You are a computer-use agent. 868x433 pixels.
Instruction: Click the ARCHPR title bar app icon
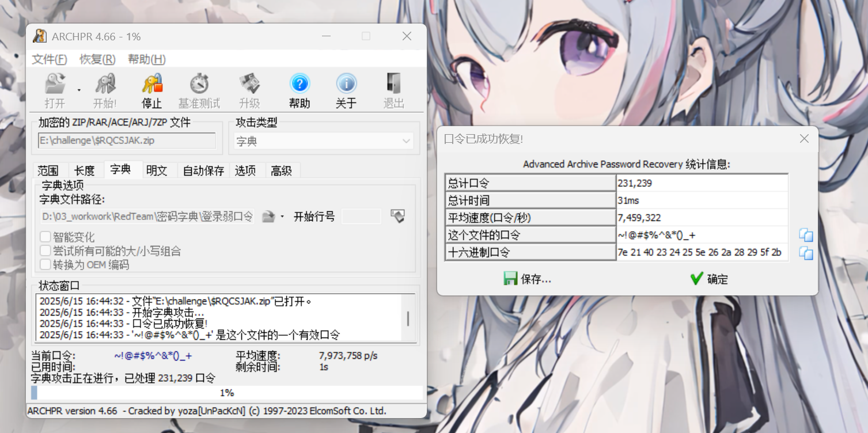[40, 36]
